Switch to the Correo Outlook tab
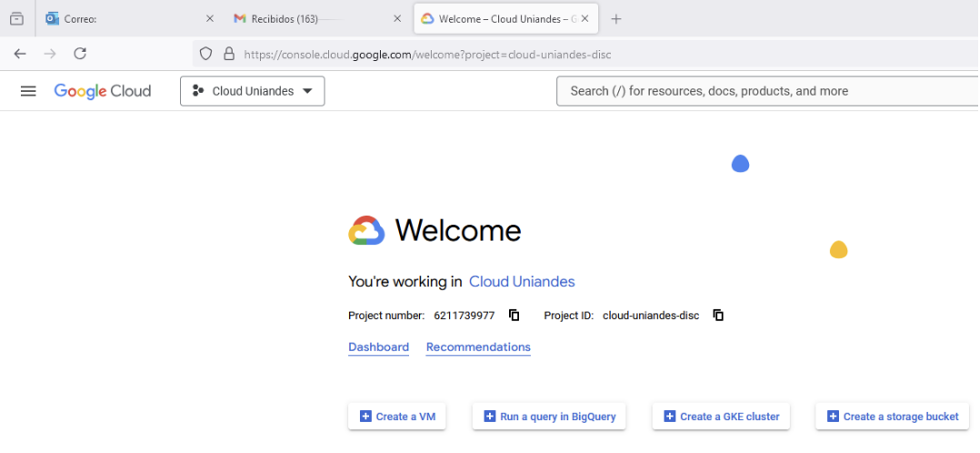The height and width of the screenshot is (453, 980). [130, 19]
